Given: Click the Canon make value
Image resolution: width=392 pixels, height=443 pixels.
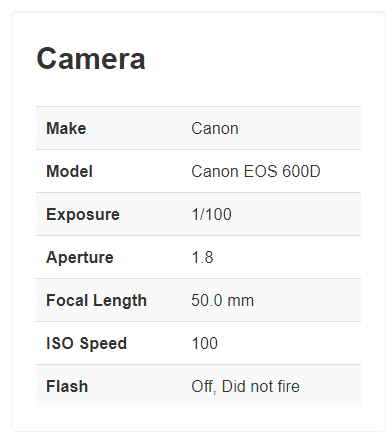Looking at the screenshot, I should (215, 128).
